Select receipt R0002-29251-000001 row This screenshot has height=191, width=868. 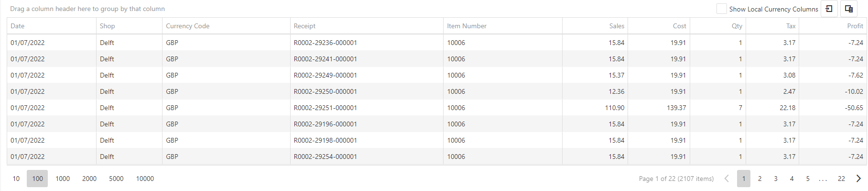[x=437, y=108]
